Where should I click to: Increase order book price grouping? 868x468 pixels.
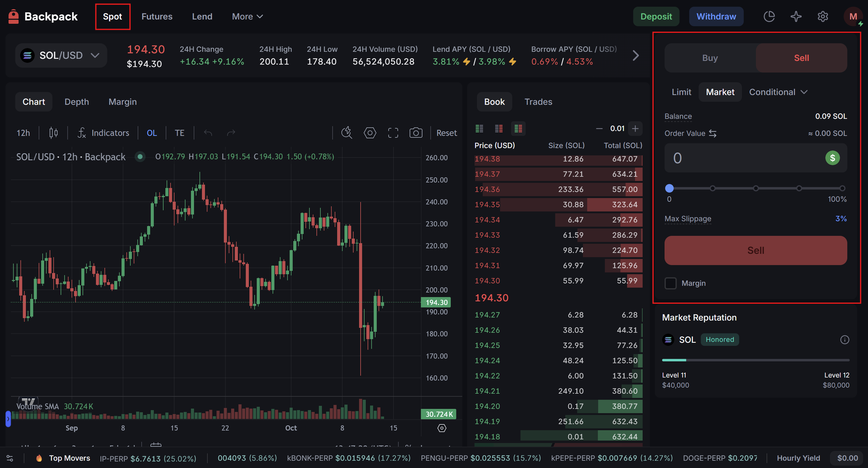point(635,129)
